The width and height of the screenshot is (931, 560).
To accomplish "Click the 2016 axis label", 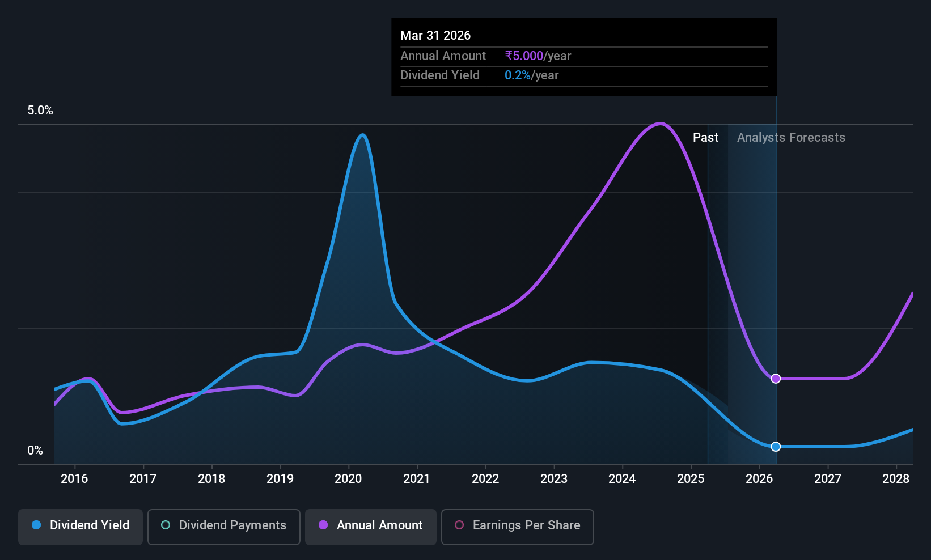I will [x=74, y=479].
